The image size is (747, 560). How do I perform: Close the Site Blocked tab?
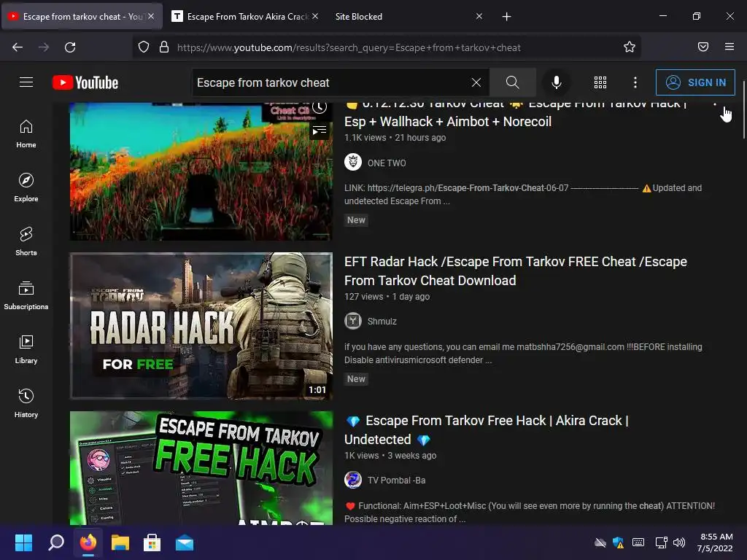coord(479,16)
